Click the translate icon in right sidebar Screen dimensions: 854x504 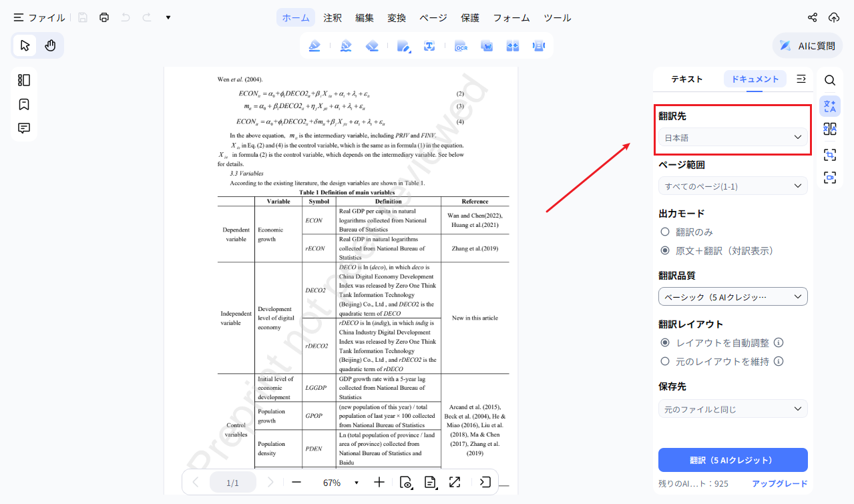830,105
